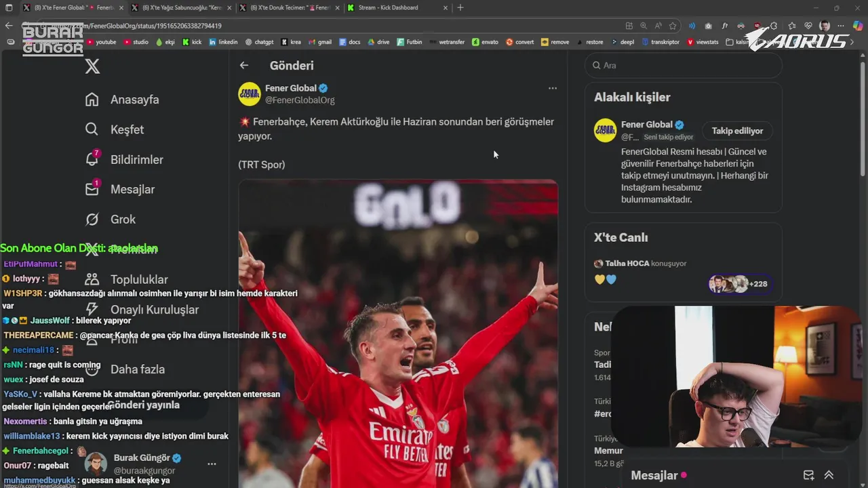Open browser zoom magnifier icon
Image resolution: width=868 pixels, height=488 pixels.
click(644, 26)
